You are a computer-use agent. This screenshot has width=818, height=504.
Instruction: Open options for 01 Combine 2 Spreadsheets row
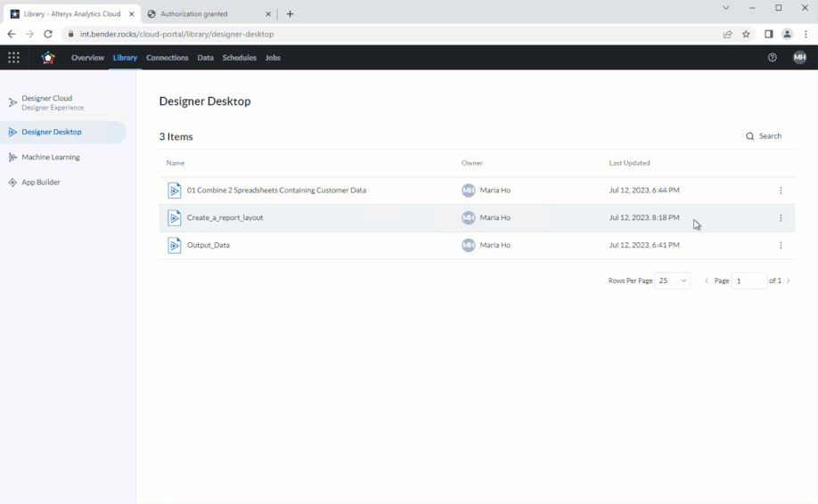(x=781, y=191)
